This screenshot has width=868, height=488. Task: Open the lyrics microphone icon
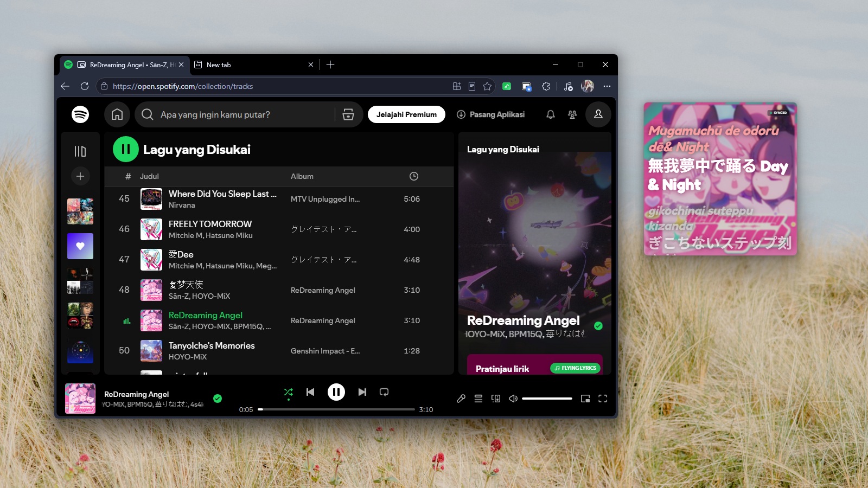(461, 399)
